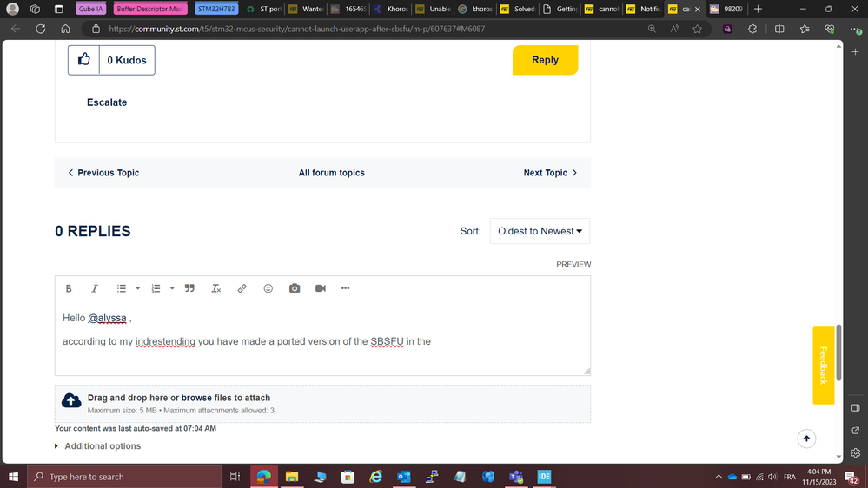This screenshot has width=868, height=488.
Task: Open favorites list
Action: 805,29
